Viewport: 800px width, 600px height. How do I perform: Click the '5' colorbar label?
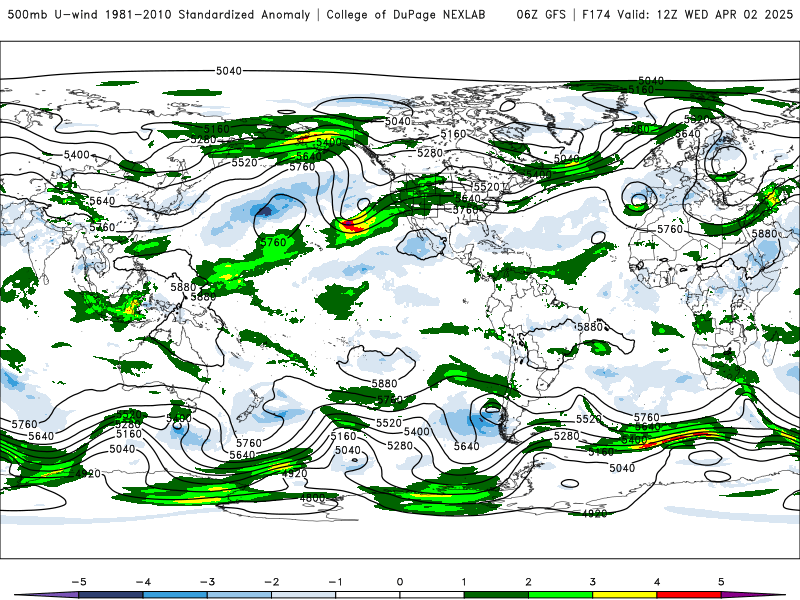coord(721,582)
